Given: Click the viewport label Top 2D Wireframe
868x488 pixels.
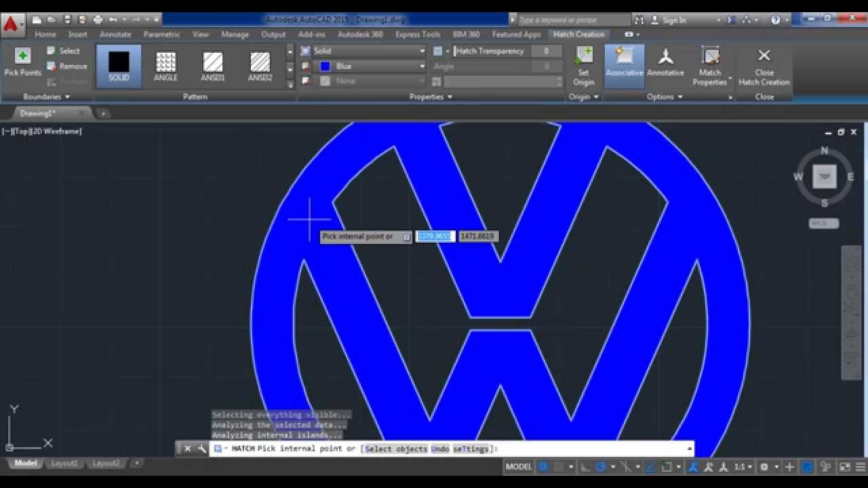Looking at the screenshot, I should (x=41, y=131).
